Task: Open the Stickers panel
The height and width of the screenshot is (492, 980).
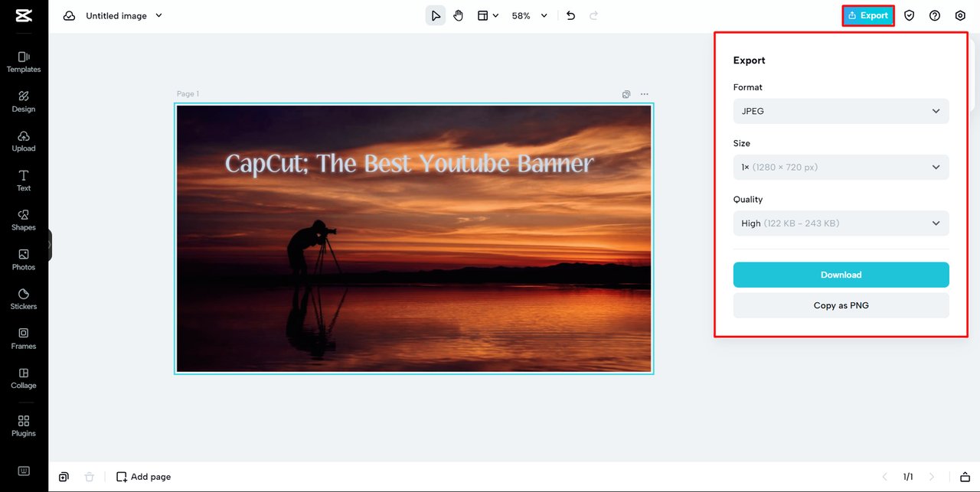Action: (x=24, y=299)
